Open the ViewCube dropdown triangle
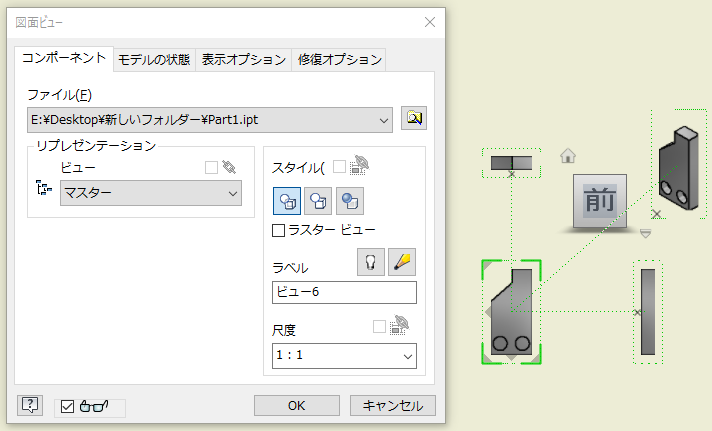Viewport: 712px width, 431px height. 645,233
